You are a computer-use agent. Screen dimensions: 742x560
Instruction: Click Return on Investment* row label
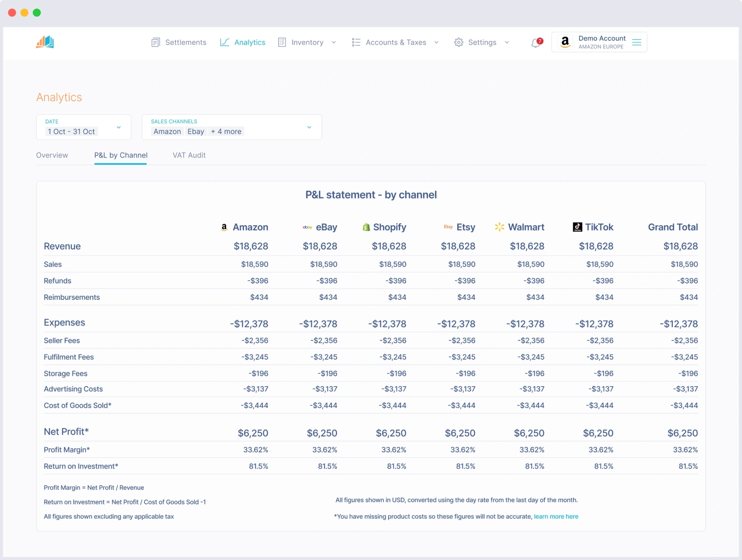81,466
